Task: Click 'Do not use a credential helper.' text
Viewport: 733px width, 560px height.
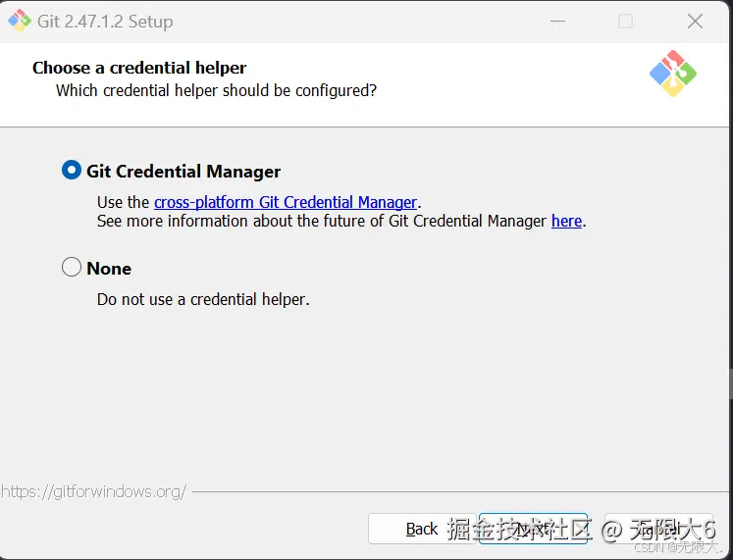Action: click(x=203, y=299)
